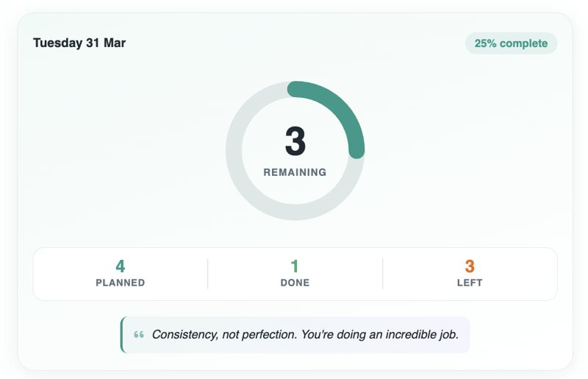Click the large "3" in the ring center
The height and width of the screenshot is (379, 588).
pos(295,142)
